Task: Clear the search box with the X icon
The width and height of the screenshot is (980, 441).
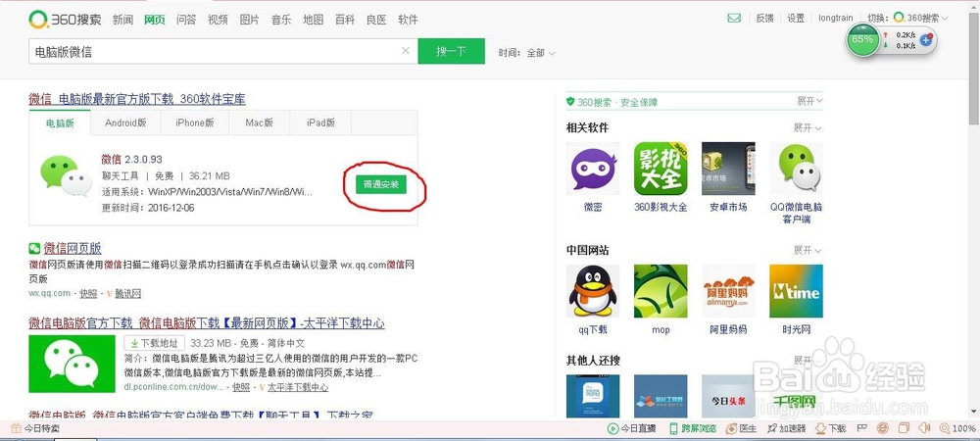Action: pyautogui.click(x=406, y=51)
